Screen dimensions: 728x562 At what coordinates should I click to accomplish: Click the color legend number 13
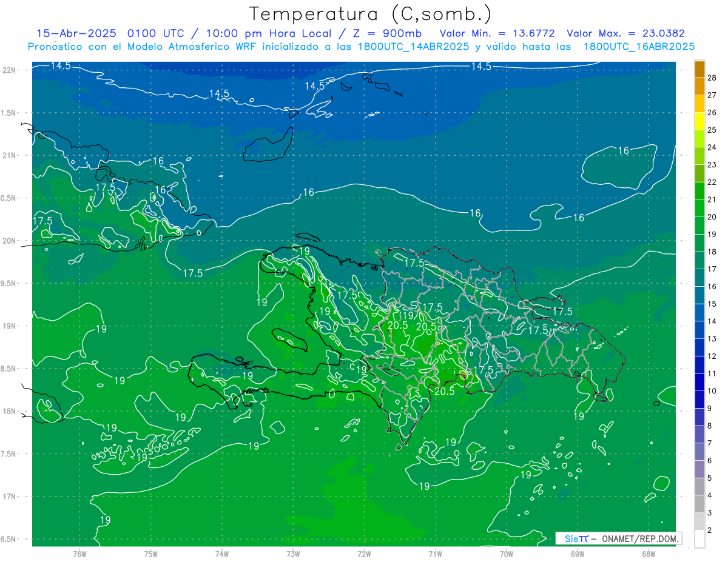click(712, 339)
